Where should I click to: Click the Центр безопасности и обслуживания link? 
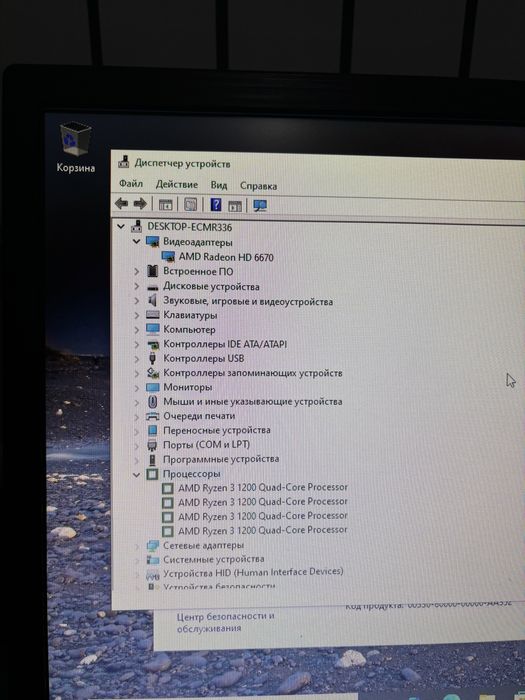pyautogui.click(x=225, y=622)
